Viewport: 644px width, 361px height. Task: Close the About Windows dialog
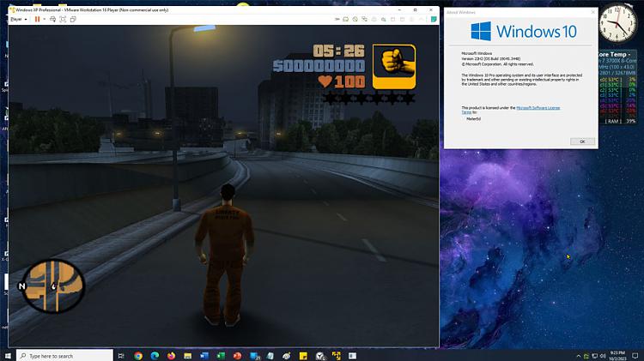(x=592, y=12)
